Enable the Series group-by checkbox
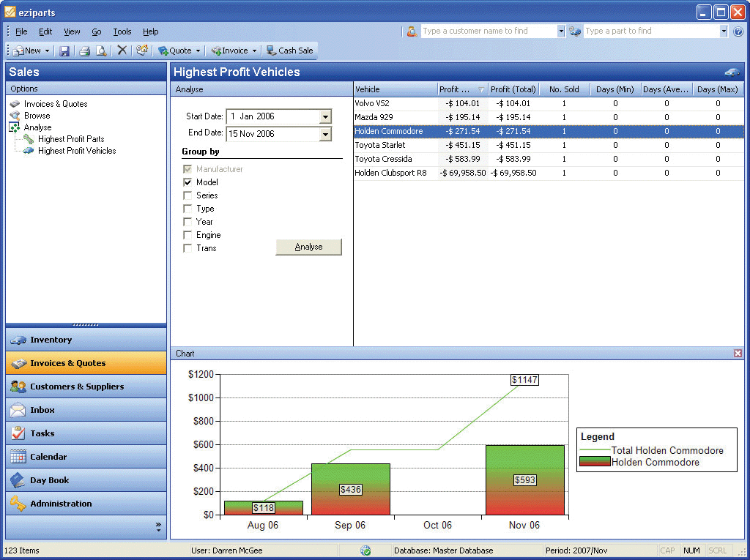Screen dimensions: 750x560 [x=187, y=195]
